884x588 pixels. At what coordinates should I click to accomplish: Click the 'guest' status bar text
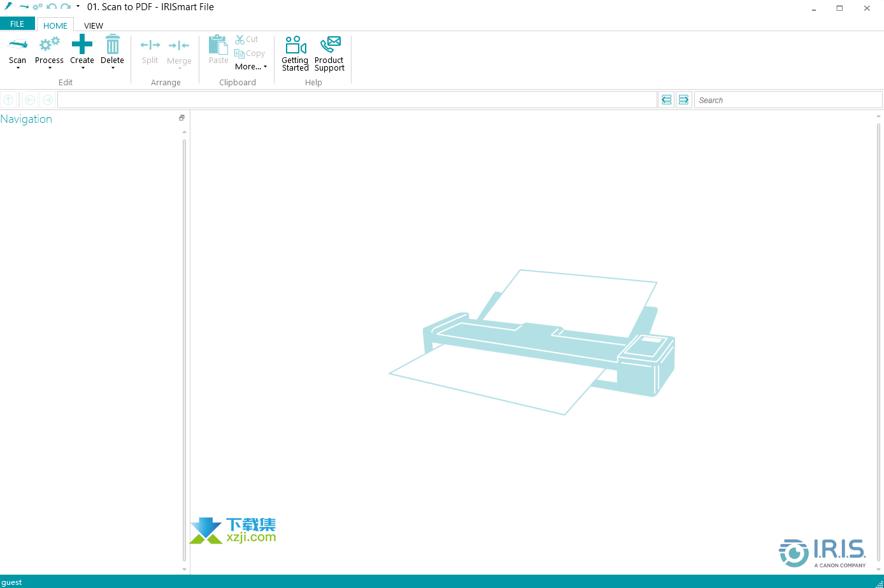click(x=12, y=582)
